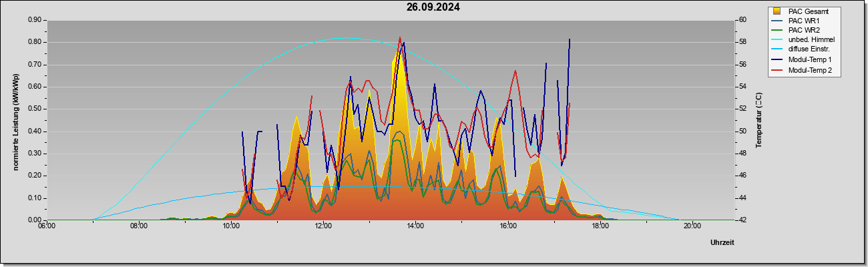
Task: Click the Temperatur axis label on right
Action: click(x=758, y=120)
